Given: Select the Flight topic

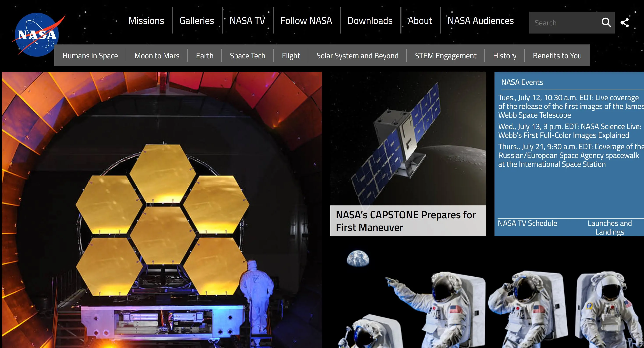Looking at the screenshot, I should coord(291,56).
